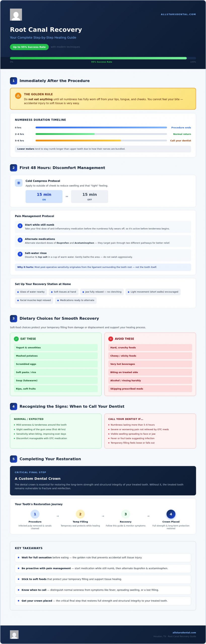Click the Up to 95% Success Rate badge
The height and width of the screenshot is (644, 206).
coord(29,47)
